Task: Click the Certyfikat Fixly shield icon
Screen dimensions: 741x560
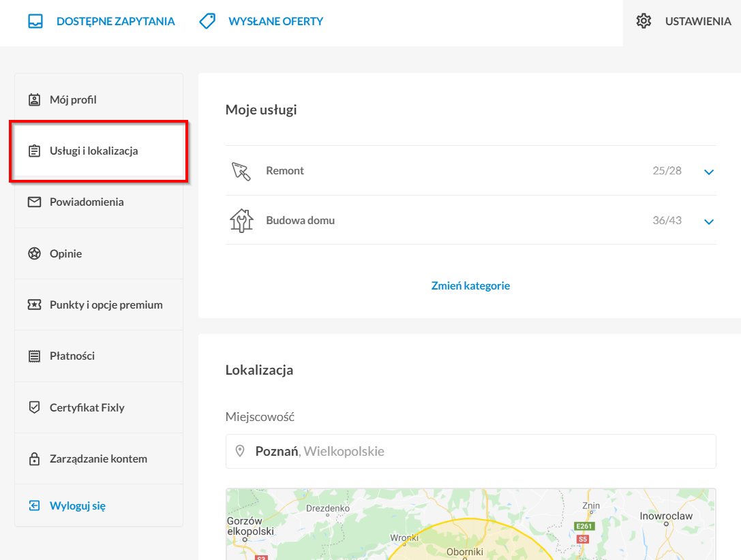Action: click(35, 407)
